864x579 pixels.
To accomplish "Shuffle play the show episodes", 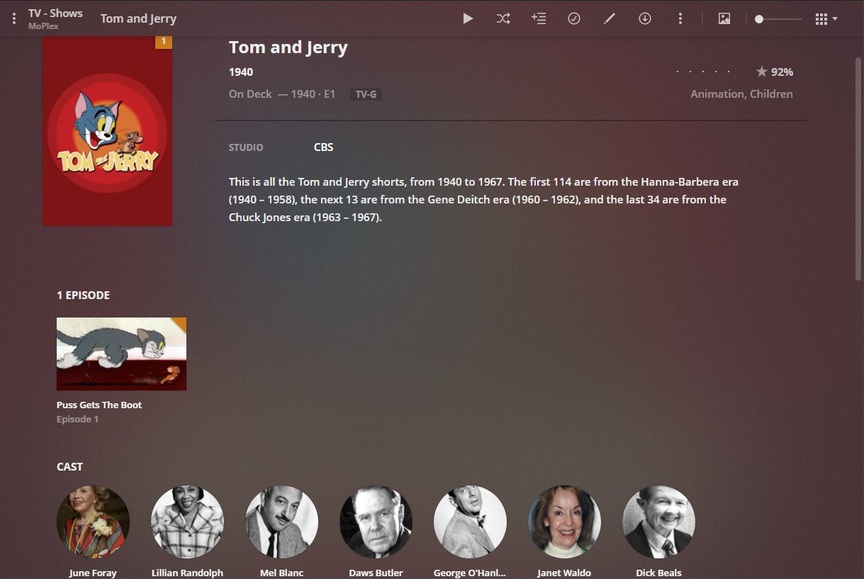I will click(x=503, y=19).
